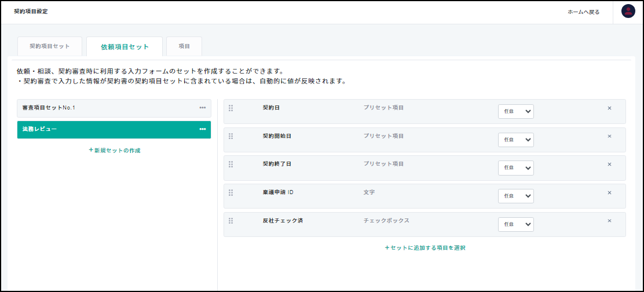Image resolution: width=644 pixels, height=292 pixels.
Task: Click the 文字 type label
Action: pyautogui.click(x=369, y=192)
